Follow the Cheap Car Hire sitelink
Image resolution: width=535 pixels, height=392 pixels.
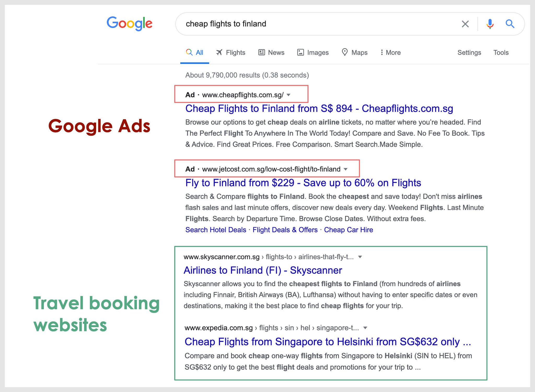pos(348,230)
